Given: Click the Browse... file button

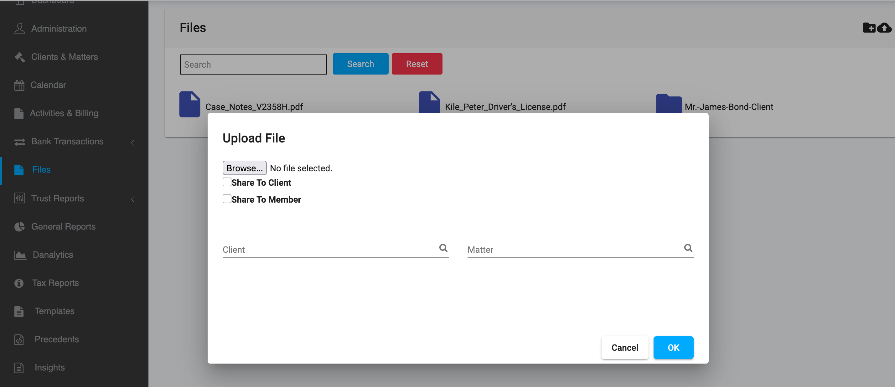Looking at the screenshot, I should (244, 168).
